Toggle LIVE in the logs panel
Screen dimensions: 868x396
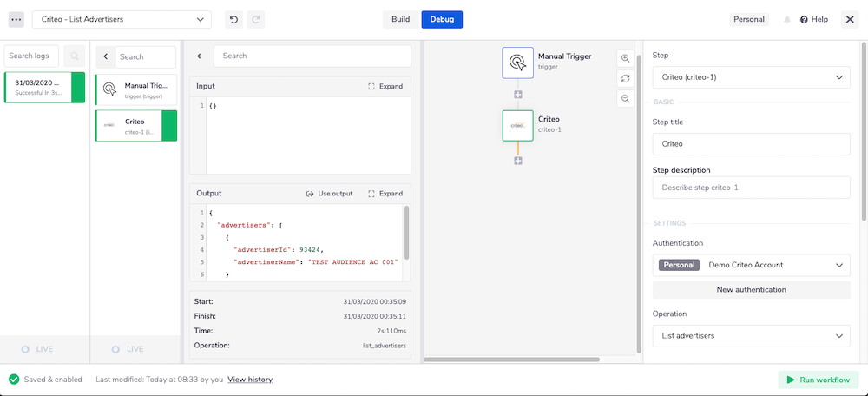point(37,349)
